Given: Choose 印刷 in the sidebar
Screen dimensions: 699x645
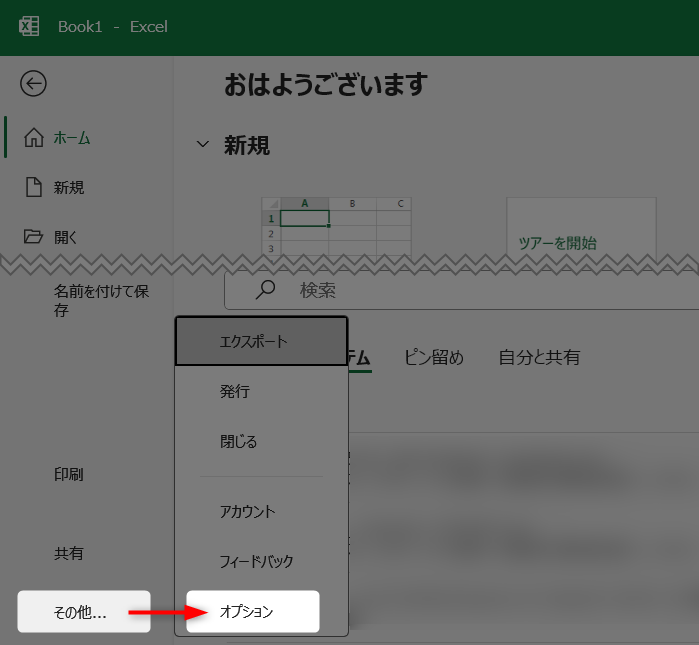Looking at the screenshot, I should (x=69, y=474).
